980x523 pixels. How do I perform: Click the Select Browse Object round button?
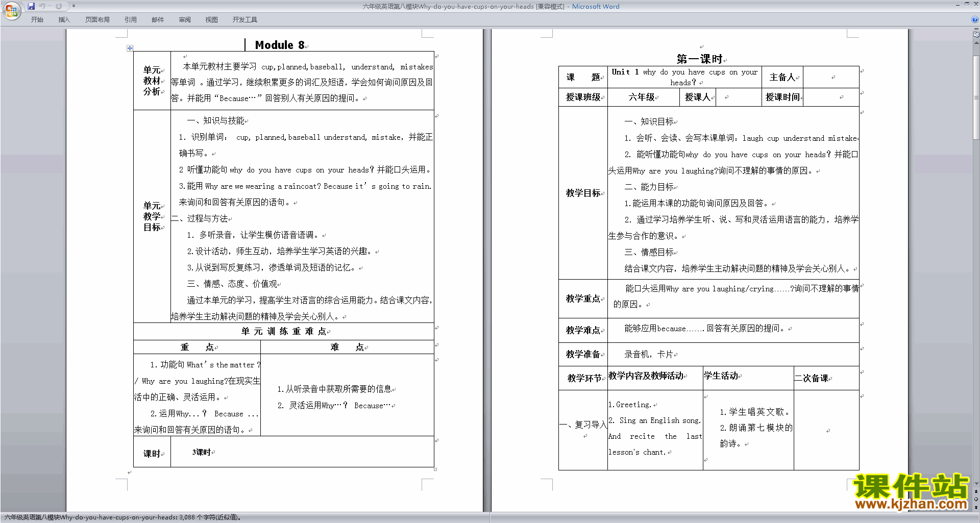click(x=976, y=500)
